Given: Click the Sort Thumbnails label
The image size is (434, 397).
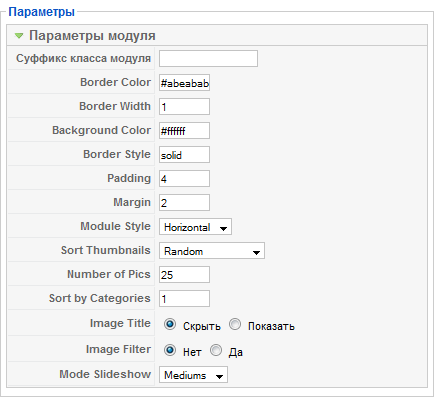Looking at the screenshot, I should pyautogui.click(x=106, y=250).
